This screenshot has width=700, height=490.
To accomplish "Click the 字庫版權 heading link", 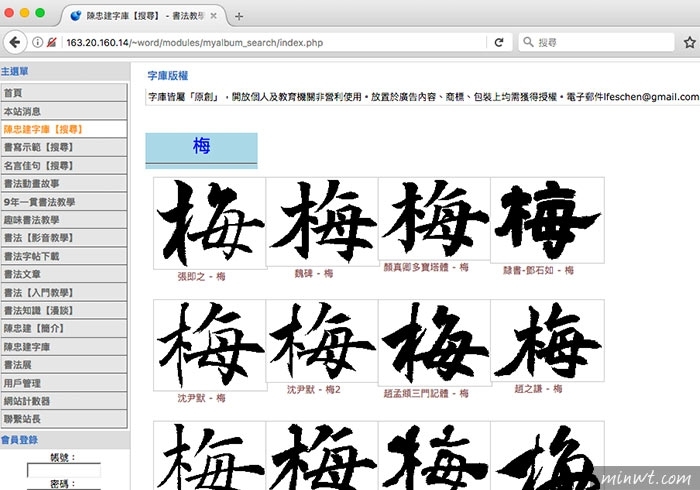I will pyautogui.click(x=167, y=76).
